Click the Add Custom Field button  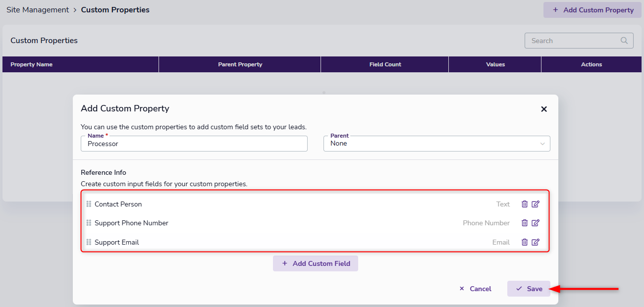[316, 263]
